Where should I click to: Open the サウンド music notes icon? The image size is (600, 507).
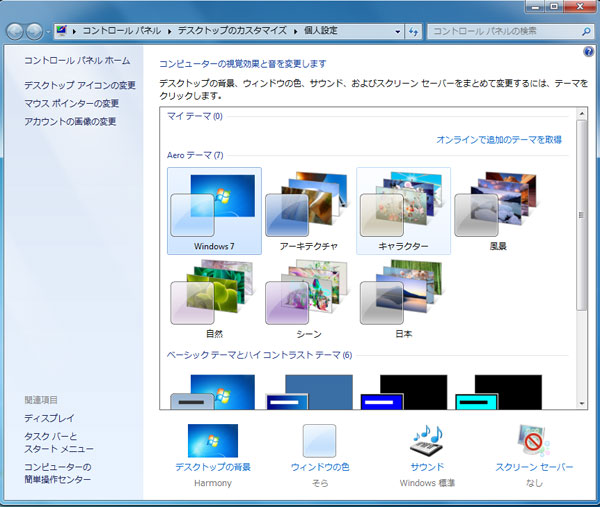427,440
